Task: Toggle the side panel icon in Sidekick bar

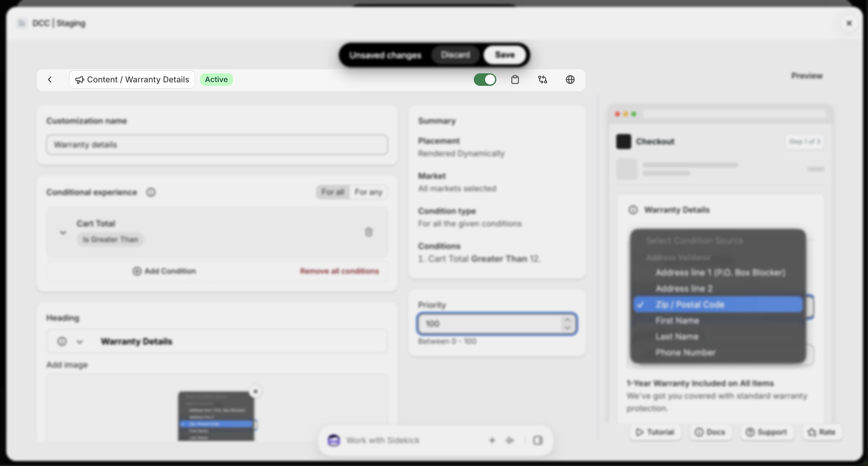Action: coord(538,440)
